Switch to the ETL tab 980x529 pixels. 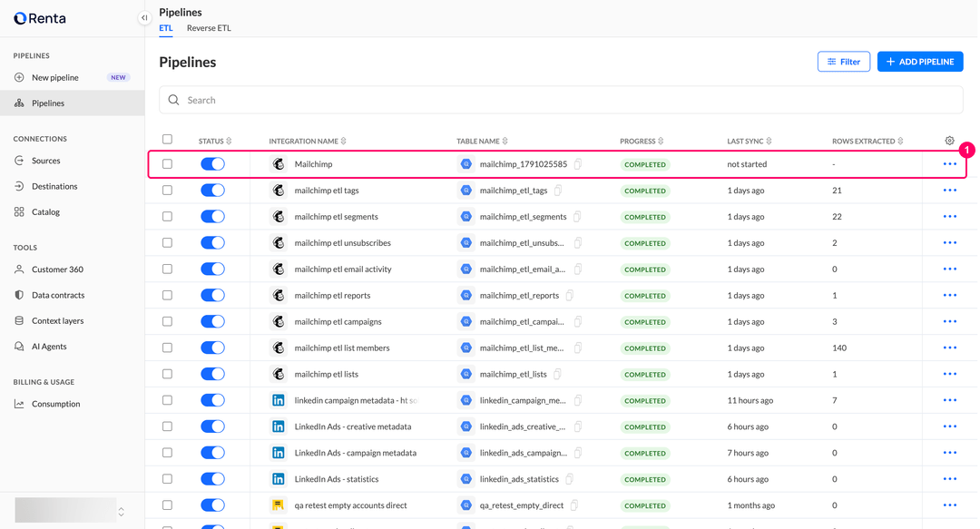click(166, 28)
